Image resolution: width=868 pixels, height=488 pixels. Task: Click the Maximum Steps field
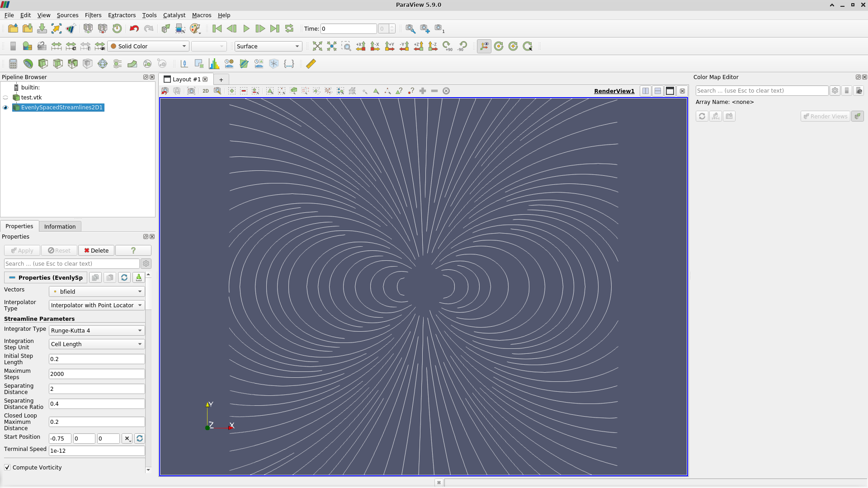[x=97, y=374]
